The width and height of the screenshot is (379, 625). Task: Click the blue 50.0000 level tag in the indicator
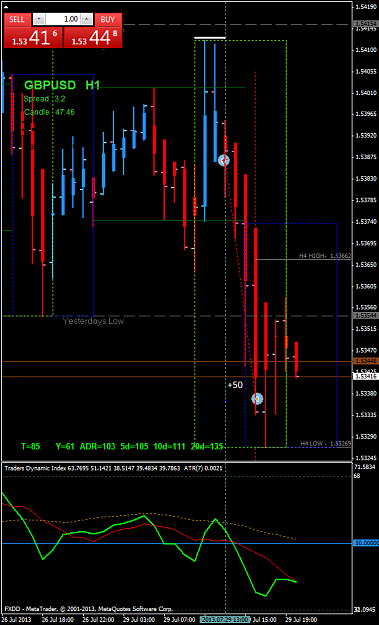coord(365,543)
